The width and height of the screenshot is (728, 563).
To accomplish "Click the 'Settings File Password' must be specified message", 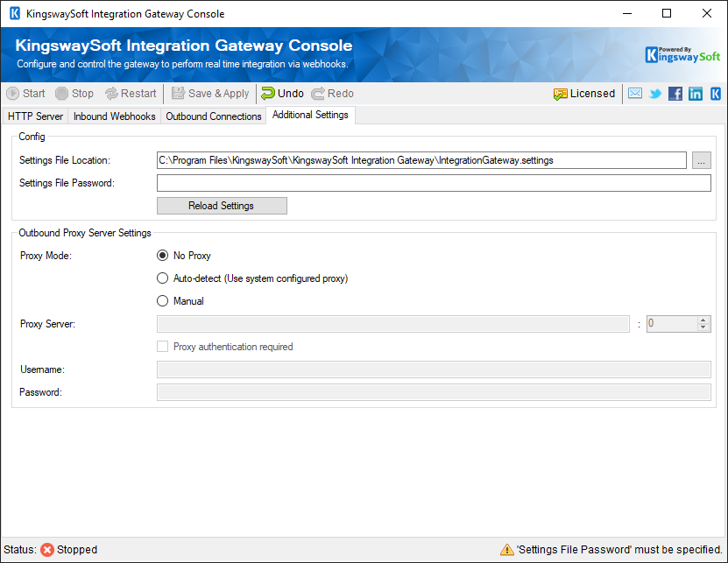I will coord(620,550).
